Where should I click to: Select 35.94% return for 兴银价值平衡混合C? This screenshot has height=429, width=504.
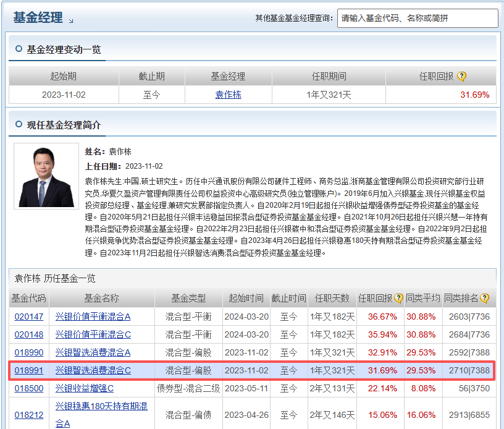point(382,335)
